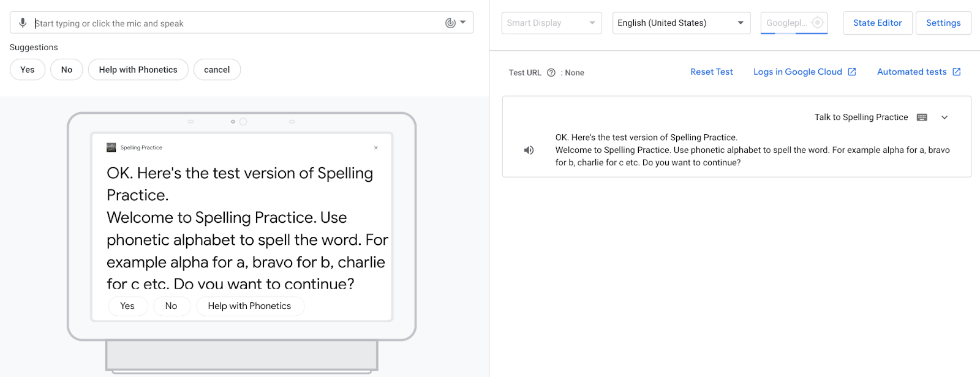Select the Yes suggestion chip under Suggestions

[28, 70]
